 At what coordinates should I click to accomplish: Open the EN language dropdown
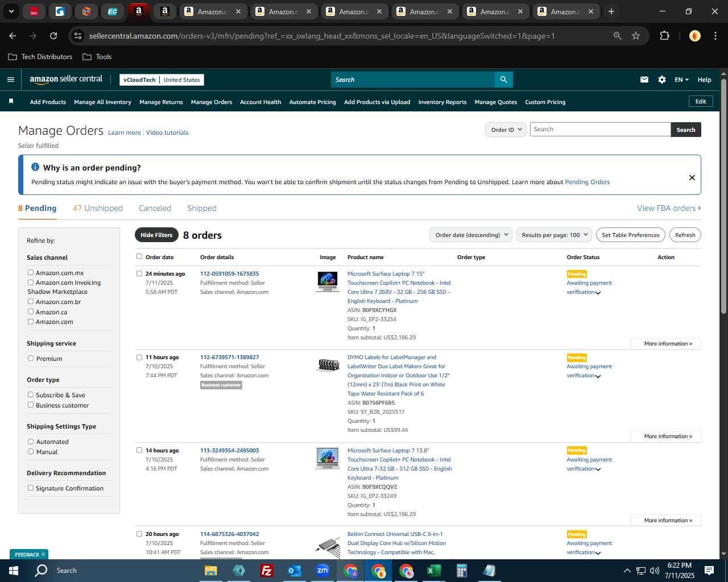click(x=681, y=80)
